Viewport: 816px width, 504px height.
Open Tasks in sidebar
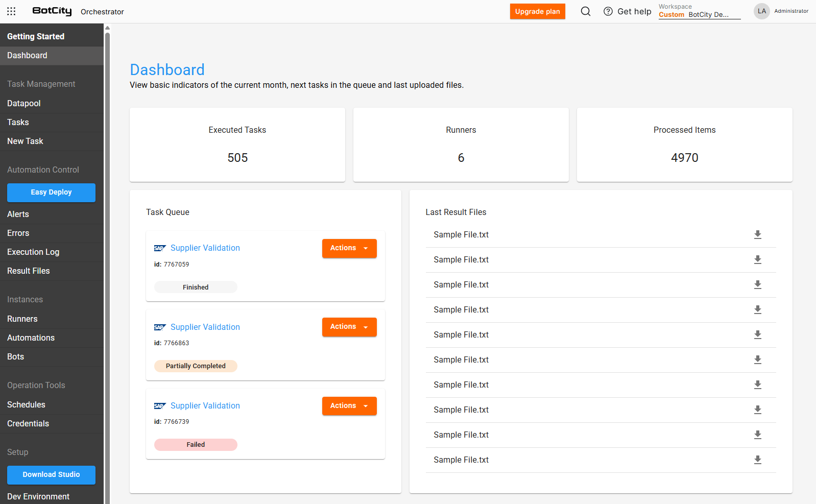(x=52, y=122)
